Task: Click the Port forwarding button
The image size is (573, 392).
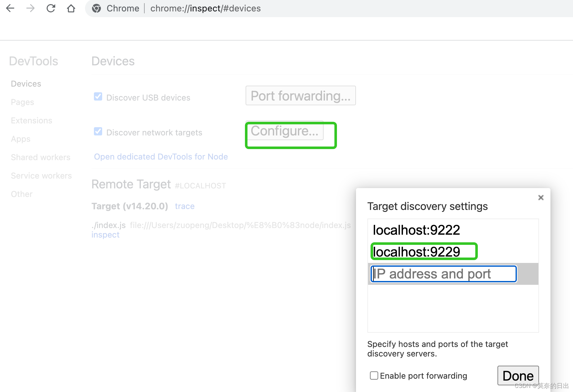Action: click(x=300, y=96)
